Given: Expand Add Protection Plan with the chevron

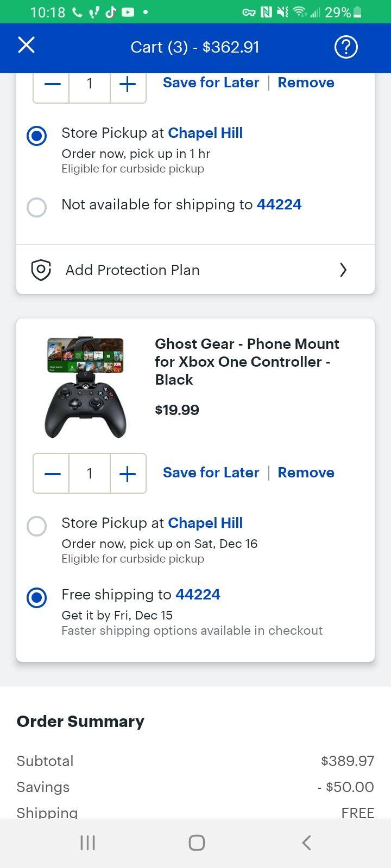Looking at the screenshot, I should pos(343,270).
